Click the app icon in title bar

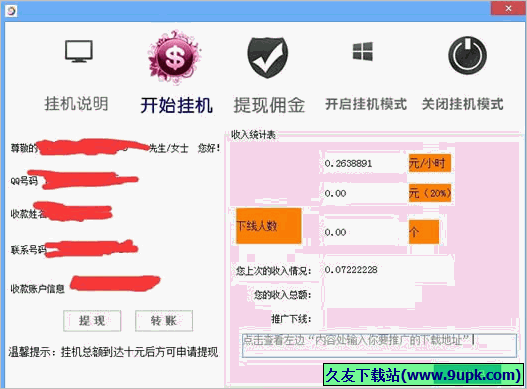point(11,11)
